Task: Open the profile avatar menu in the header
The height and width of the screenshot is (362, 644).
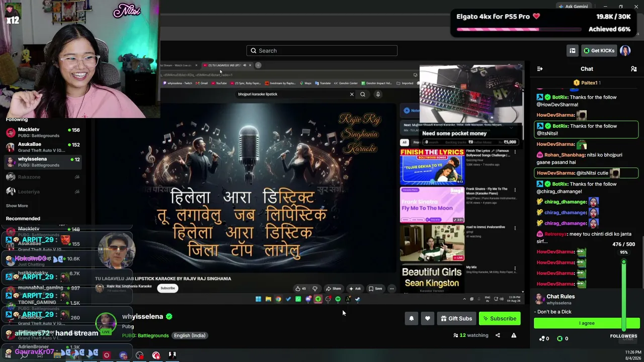Action: click(625, 51)
